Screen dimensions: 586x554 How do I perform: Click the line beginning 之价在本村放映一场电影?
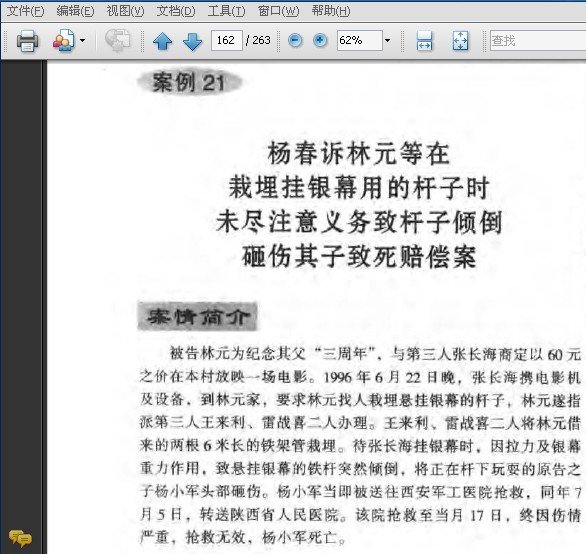[x=360, y=377]
